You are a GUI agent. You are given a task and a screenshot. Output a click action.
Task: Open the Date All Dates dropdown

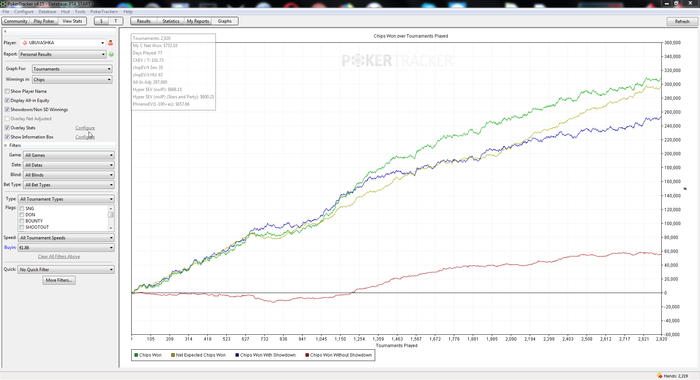pyautogui.click(x=68, y=165)
